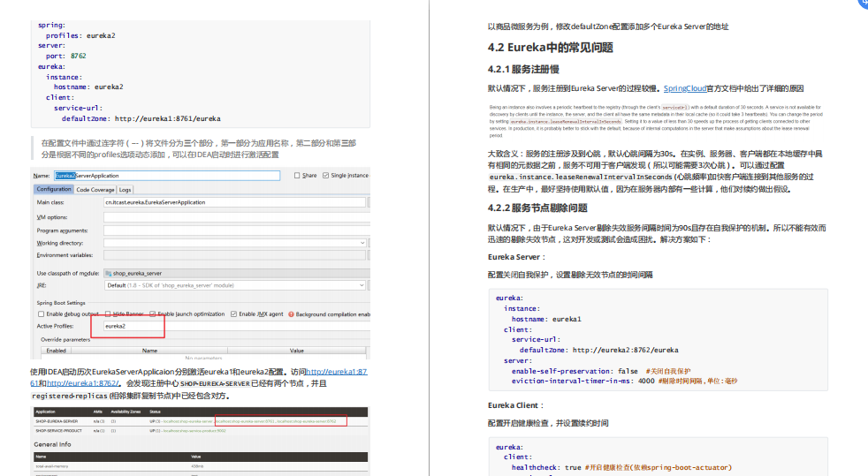Image resolution: width=868 pixels, height=476 pixels.
Task: Expand the JRE dropdown arrow
Action: pos(362,285)
